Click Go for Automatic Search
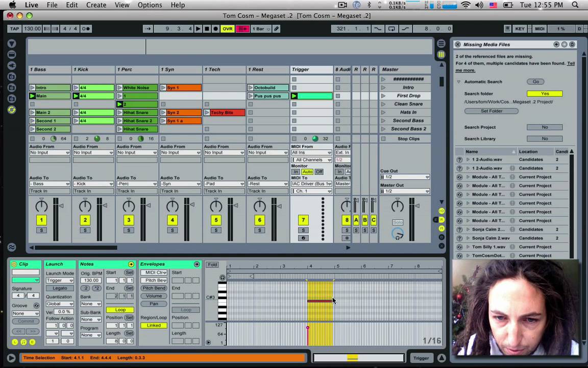The height and width of the screenshot is (368, 588). pos(535,81)
